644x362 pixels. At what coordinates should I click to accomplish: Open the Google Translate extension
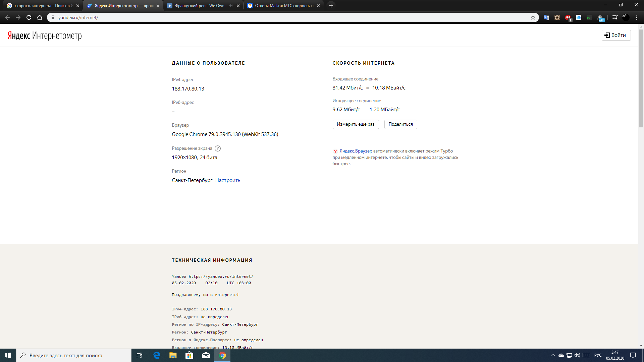pyautogui.click(x=546, y=17)
